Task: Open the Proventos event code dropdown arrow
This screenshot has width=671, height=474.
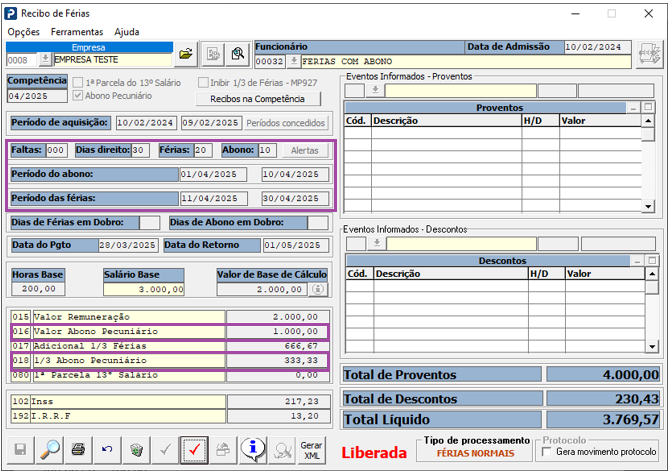Action: (375, 91)
